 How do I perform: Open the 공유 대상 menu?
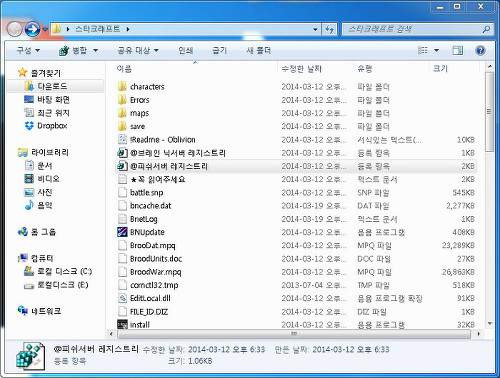coord(138,50)
